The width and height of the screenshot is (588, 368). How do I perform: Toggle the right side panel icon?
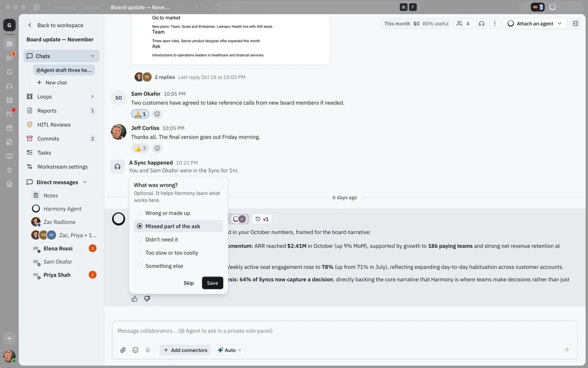point(575,24)
